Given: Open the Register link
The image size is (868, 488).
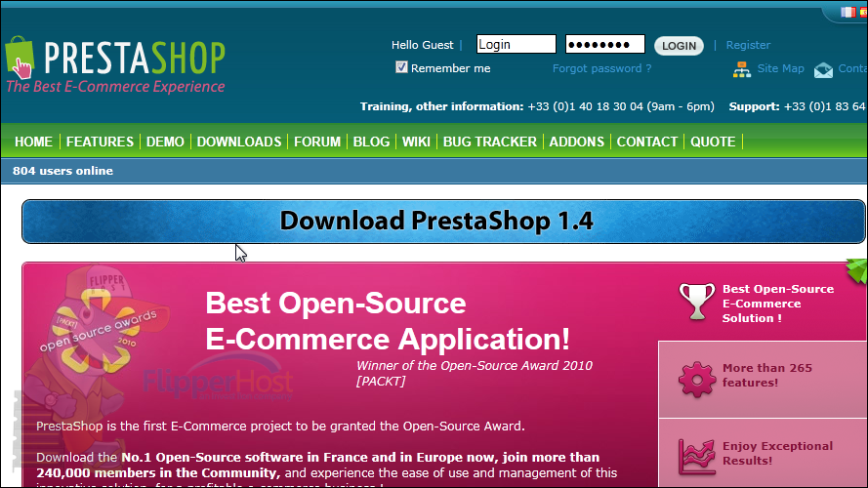Looking at the screenshot, I should coord(748,45).
